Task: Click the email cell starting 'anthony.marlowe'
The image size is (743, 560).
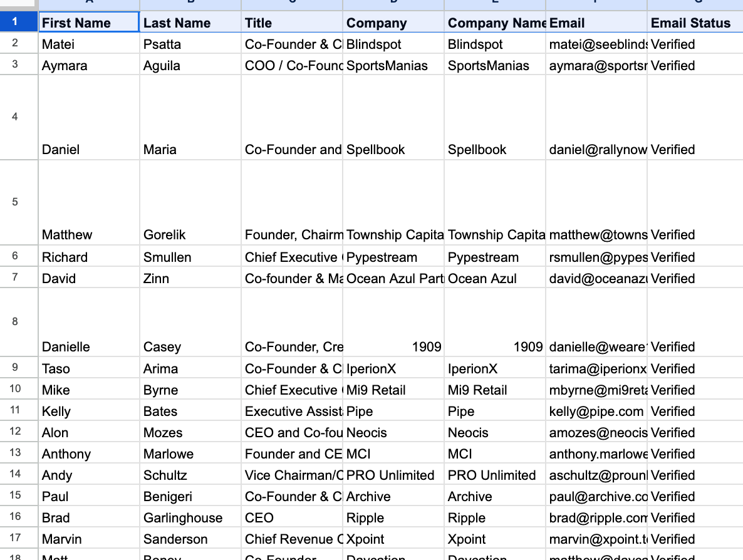Action: click(596, 453)
